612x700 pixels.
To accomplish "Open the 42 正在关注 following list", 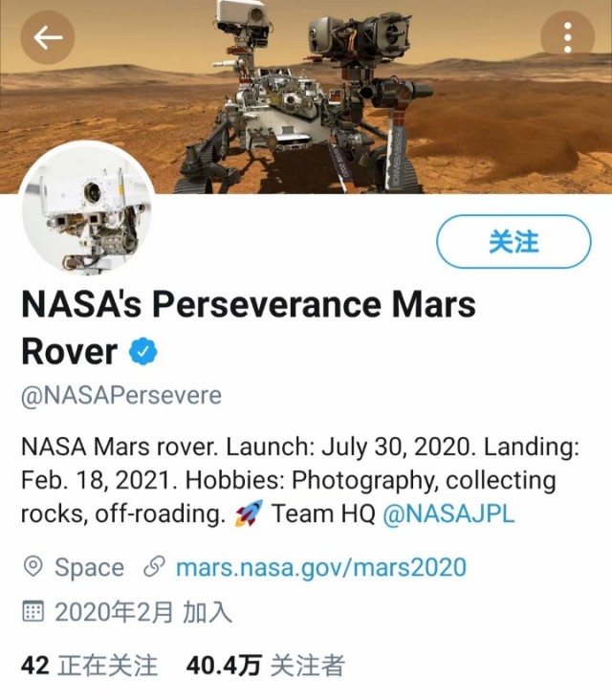I will coord(89,666).
